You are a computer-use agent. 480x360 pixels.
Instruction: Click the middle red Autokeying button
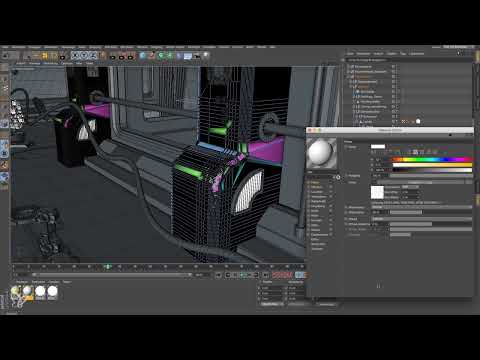pyautogui.click(x=283, y=275)
